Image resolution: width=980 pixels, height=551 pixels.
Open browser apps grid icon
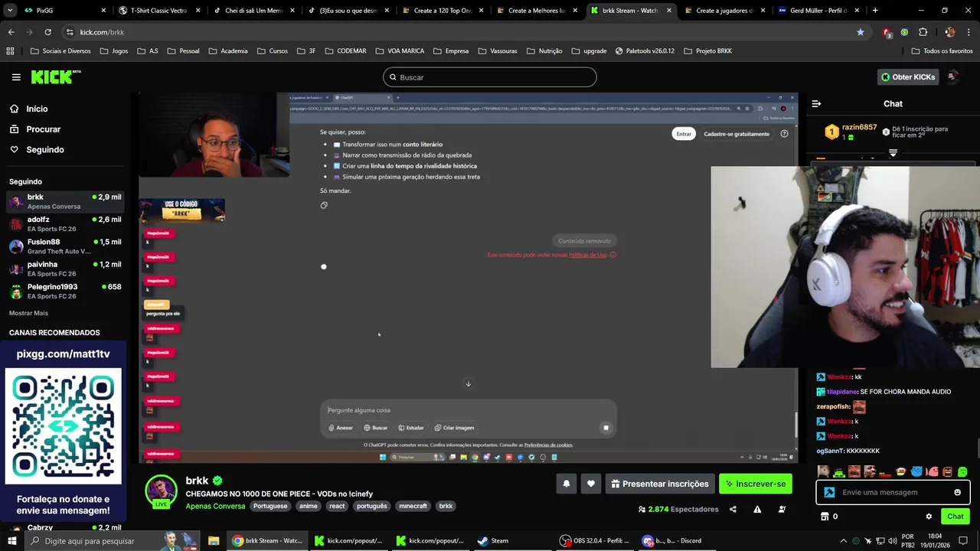[x=10, y=51]
